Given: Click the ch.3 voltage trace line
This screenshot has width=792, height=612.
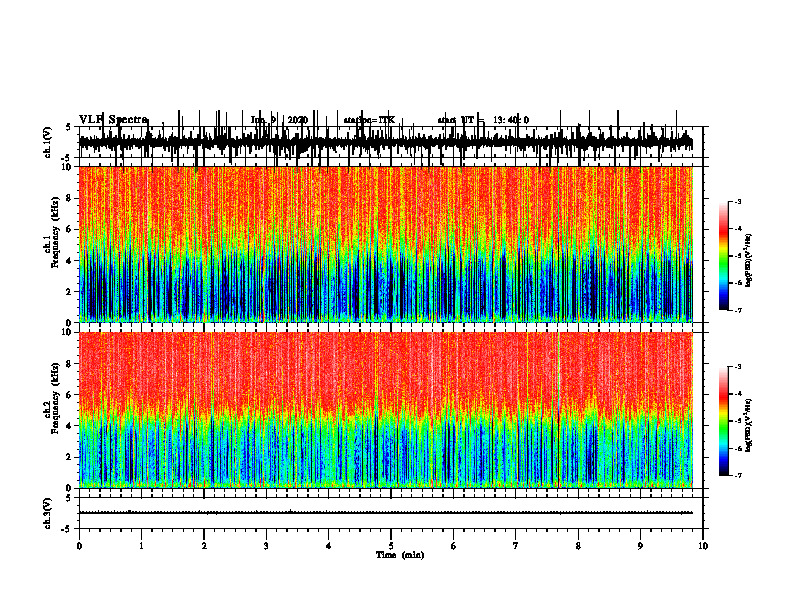Looking at the screenshot, I should coord(385,513).
